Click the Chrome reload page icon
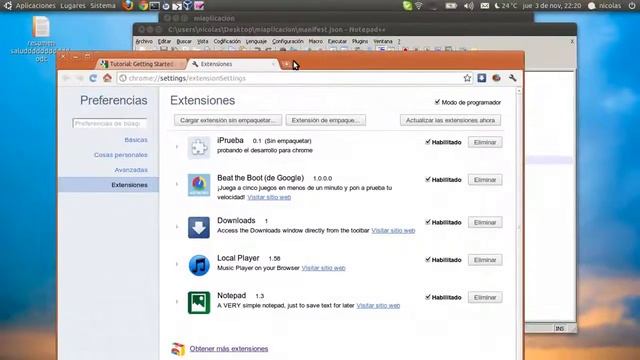Image resolution: width=640 pixels, height=360 pixels. 93,78
